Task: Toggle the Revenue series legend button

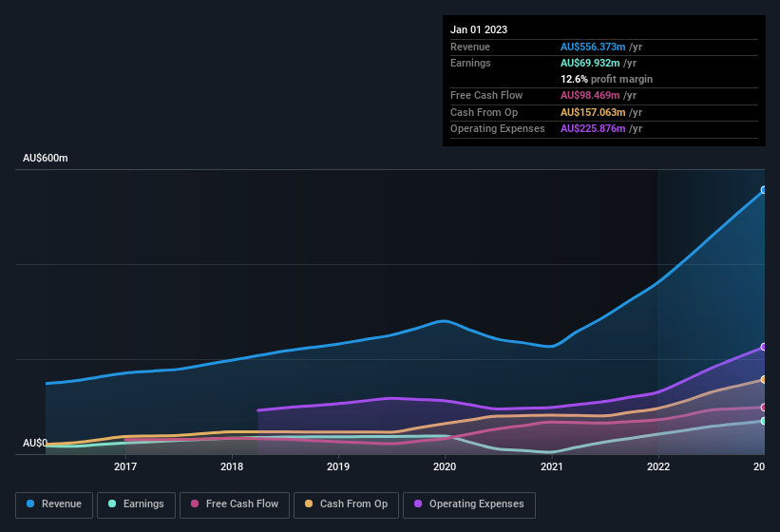Action: tap(54, 504)
